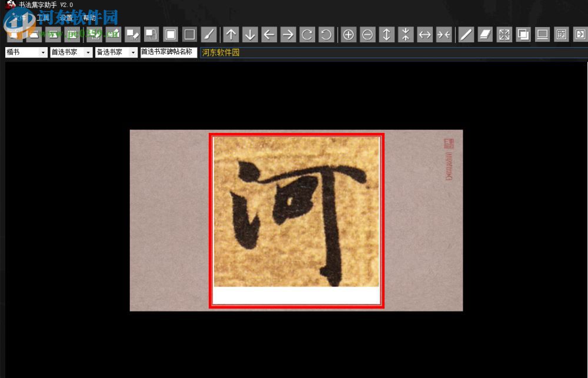Image resolution: width=588 pixels, height=378 pixels.
Task: Open the 文件 menu
Action: (x=18, y=17)
